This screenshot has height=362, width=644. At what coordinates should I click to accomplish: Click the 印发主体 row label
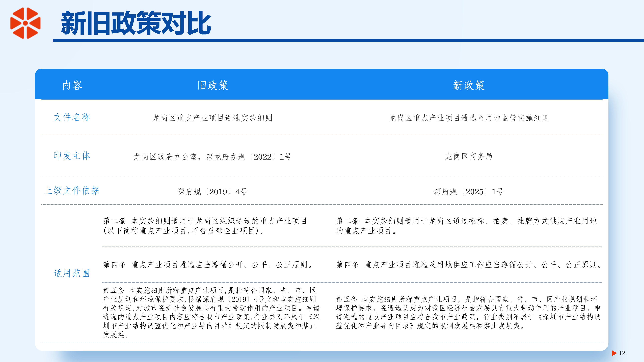coord(72,156)
